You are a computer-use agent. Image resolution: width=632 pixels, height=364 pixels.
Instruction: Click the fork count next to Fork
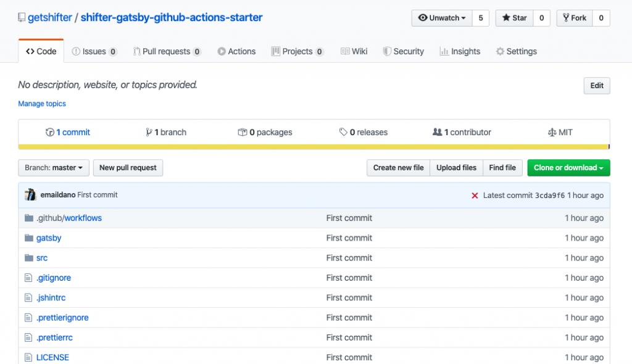[601, 18]
